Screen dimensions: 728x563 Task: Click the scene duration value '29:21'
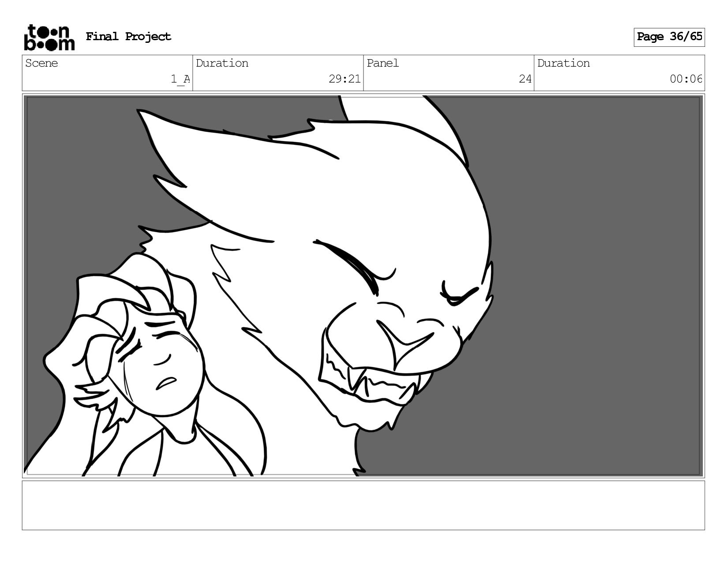pos(345,79)
